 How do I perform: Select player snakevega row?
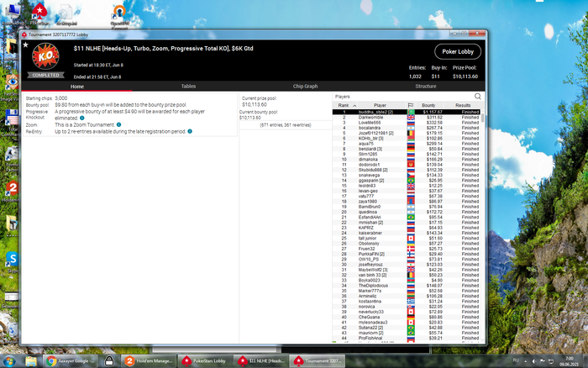tap(406, 176)
